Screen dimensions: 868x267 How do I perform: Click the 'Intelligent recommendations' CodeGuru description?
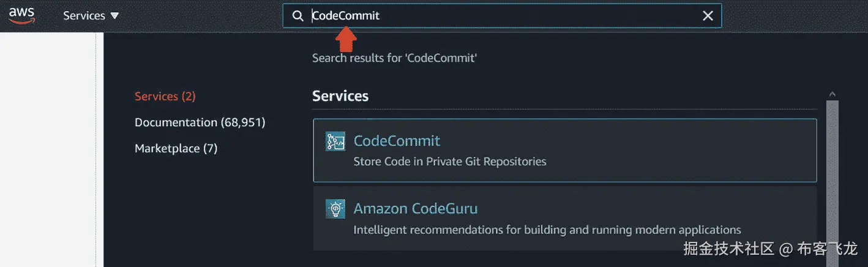[547, 230]
